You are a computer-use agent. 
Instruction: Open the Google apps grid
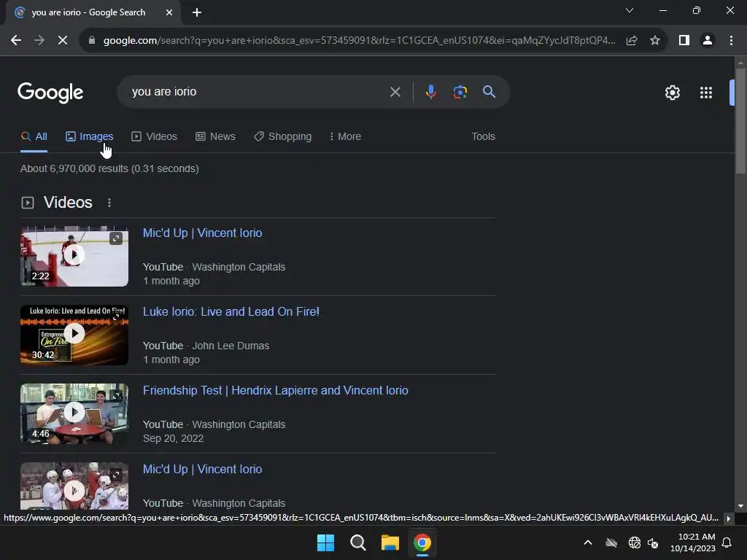click(706, 93)
